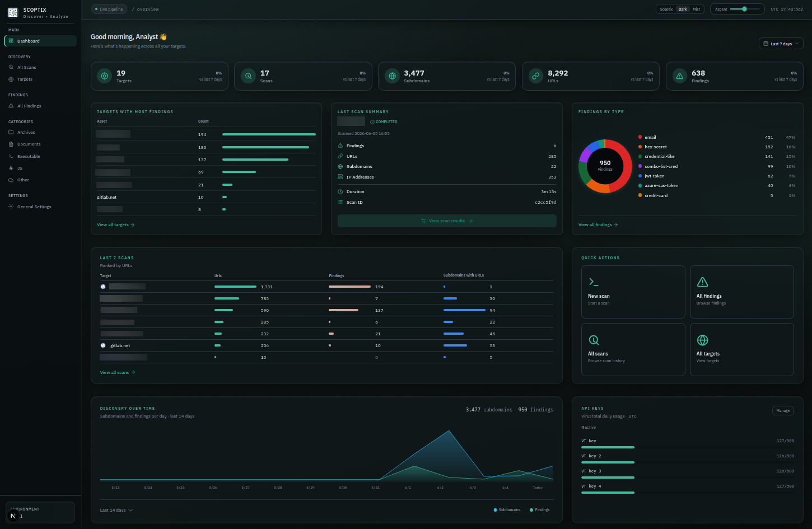Viewport: 812px width, 529px height.
Task: Click the Scans magnifier stat icon
Action: tap(248, 76)
